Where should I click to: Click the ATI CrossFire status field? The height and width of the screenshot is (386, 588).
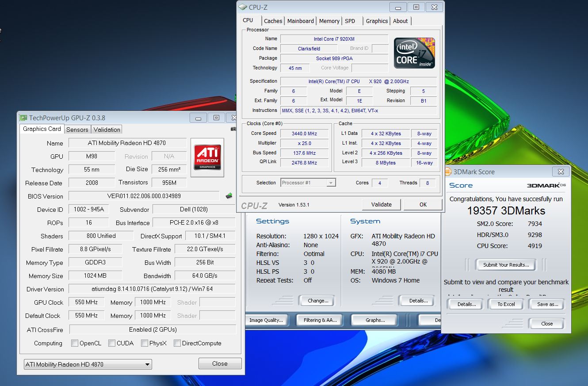point(153,329)
